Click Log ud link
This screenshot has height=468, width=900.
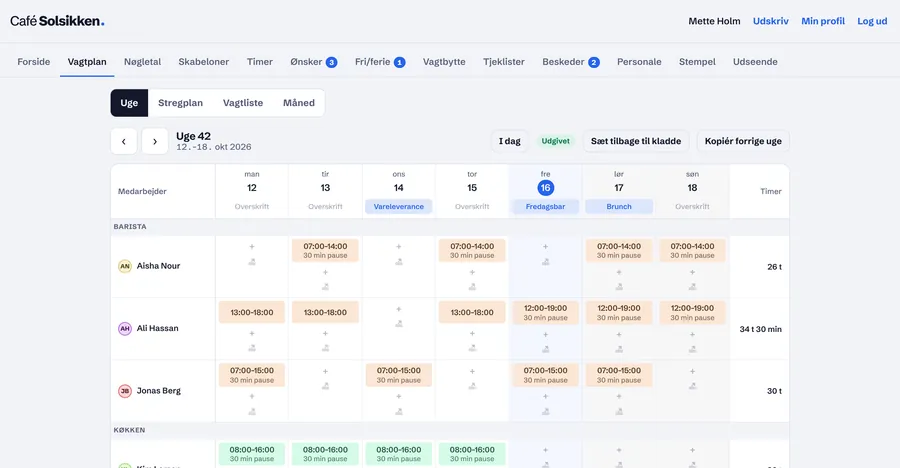tap(872, 21)
